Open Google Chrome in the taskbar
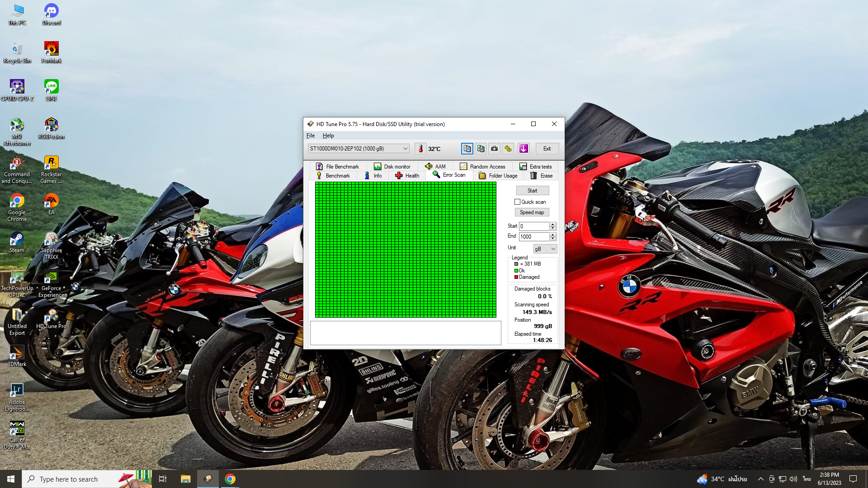Image resolution: width=868 pixels, height=488 pixels. [230, 479]
